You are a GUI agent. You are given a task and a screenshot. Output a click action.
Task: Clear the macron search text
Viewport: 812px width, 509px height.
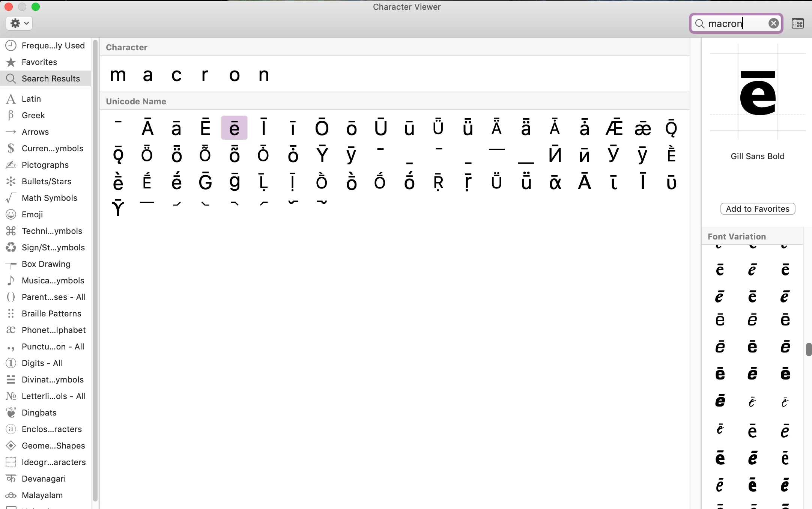coord(773,23)
